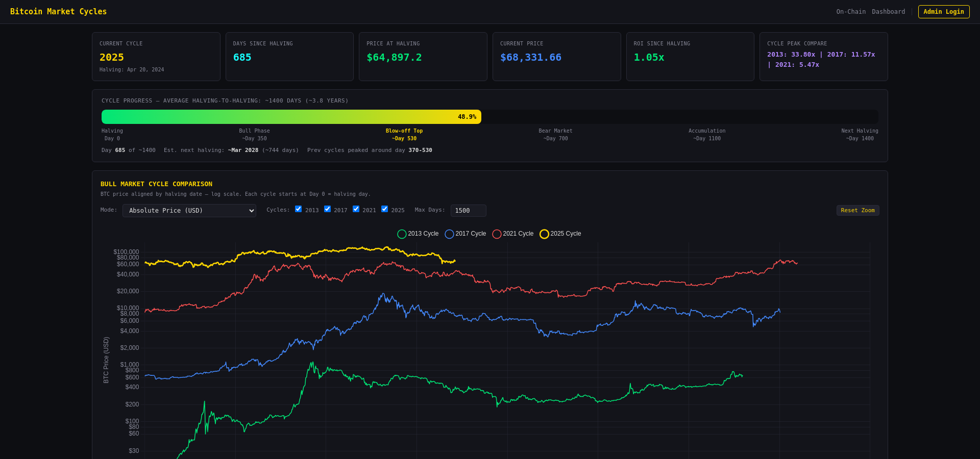The width and height of the screenshot is (980, 459).
Task: Hide the 2025 Cycle via its legend label
Action: tap(566, 234)
